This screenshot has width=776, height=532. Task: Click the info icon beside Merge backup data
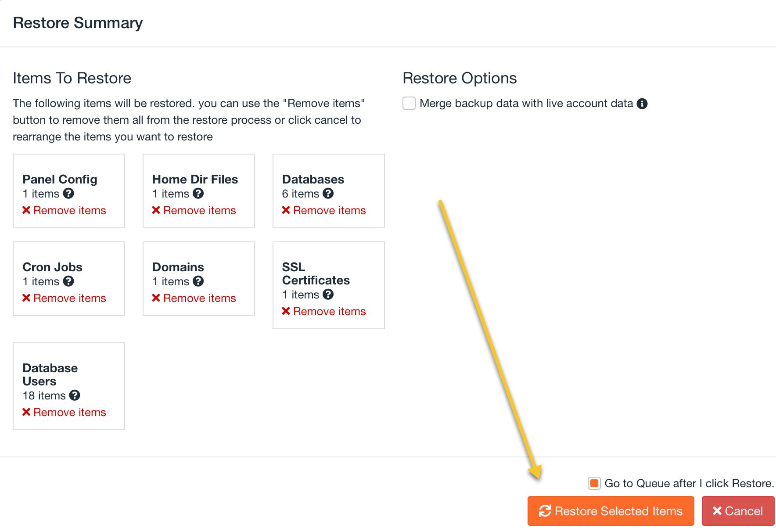point(642,104)
